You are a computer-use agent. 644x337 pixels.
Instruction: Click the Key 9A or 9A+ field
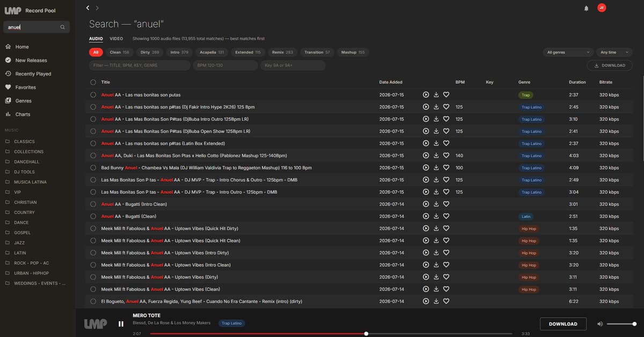[x=293, y=65]
